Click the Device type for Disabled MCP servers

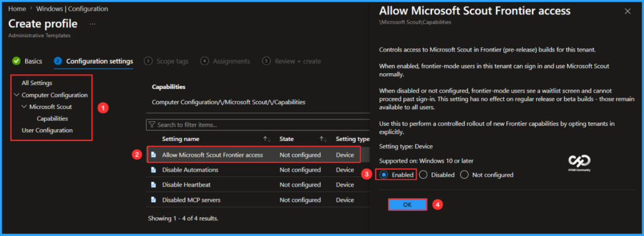click(345, 200)
